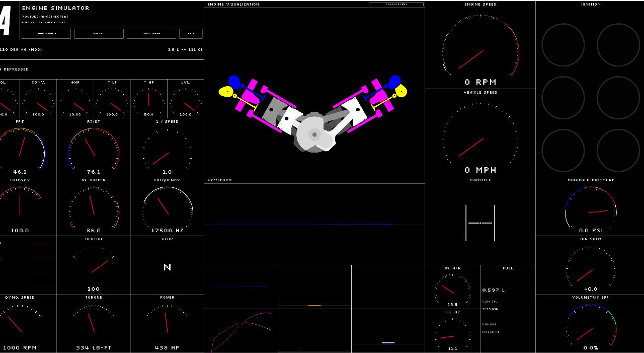This screenshot has width=644, height=353.
Task: Click the blue waveform line
Action: pyautogui.click(x=302, y=224)
